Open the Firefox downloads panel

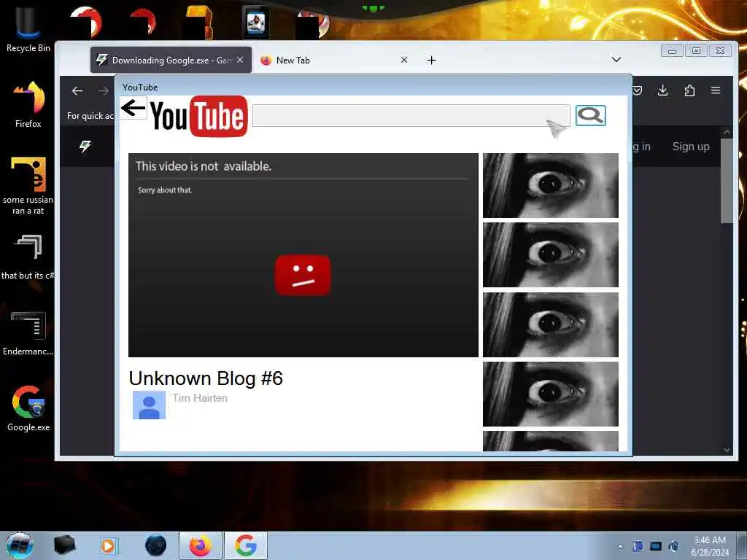[x=662, y=90]
